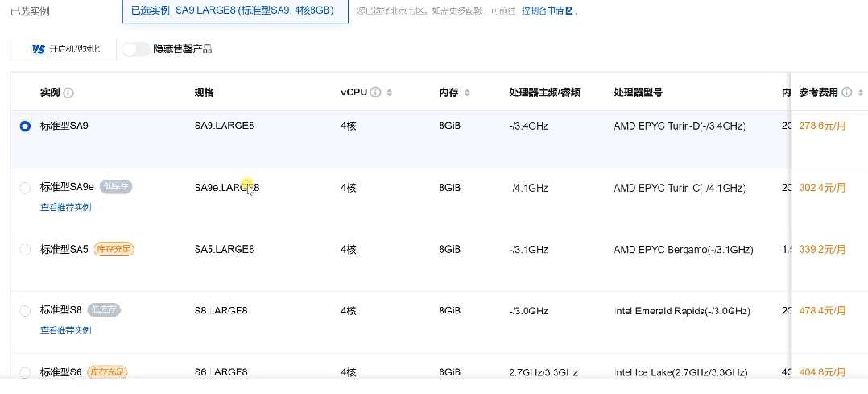Toggle the 隐藏售罄产品 switch
868x394 pixels.
point(135,49)
